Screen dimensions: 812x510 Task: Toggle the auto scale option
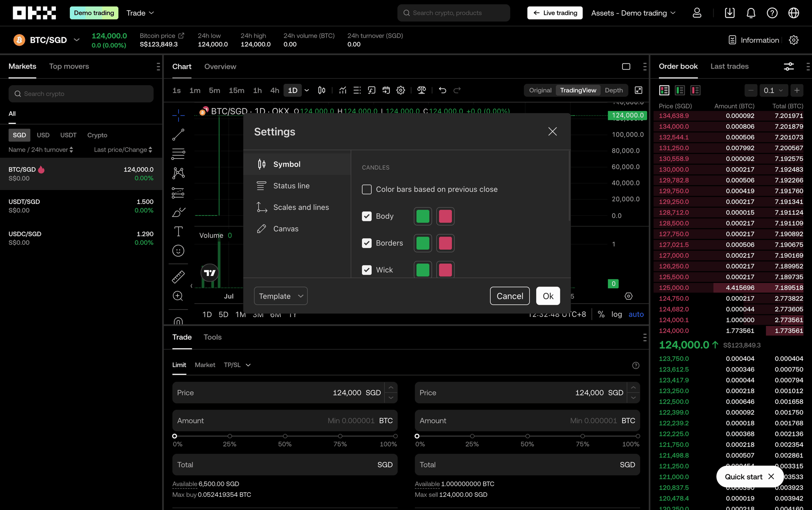pyautogui.click(x=636, y=314)
